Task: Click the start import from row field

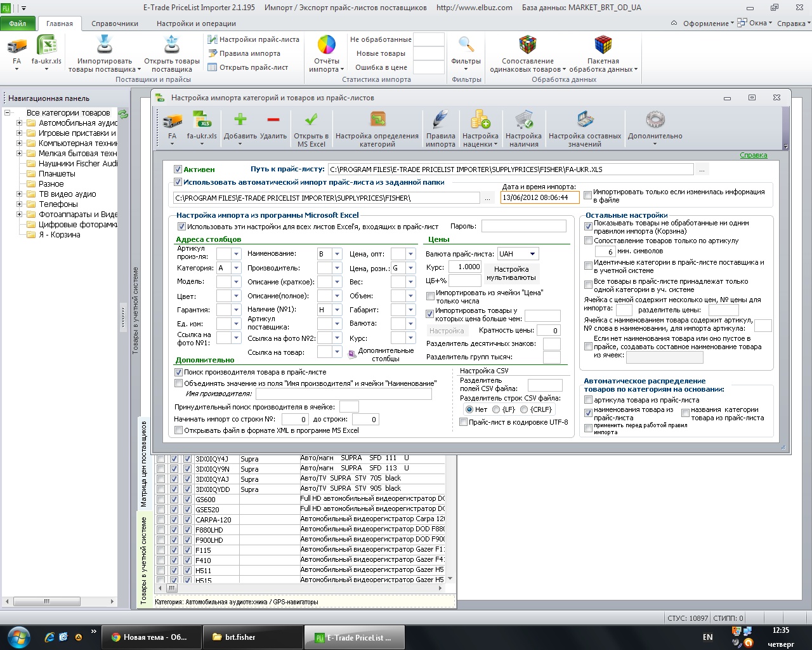Action: [295, 420]
